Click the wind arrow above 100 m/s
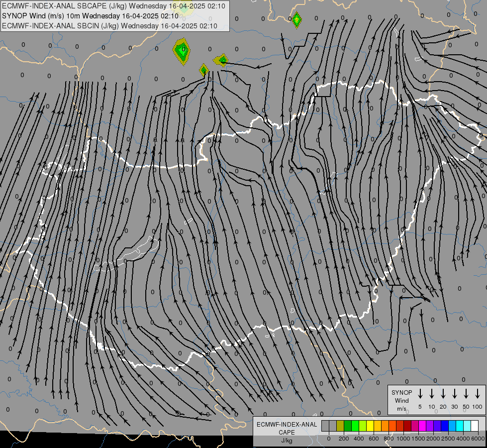The height and width of the screenshot is (448, 487). (x=478, y=394)
